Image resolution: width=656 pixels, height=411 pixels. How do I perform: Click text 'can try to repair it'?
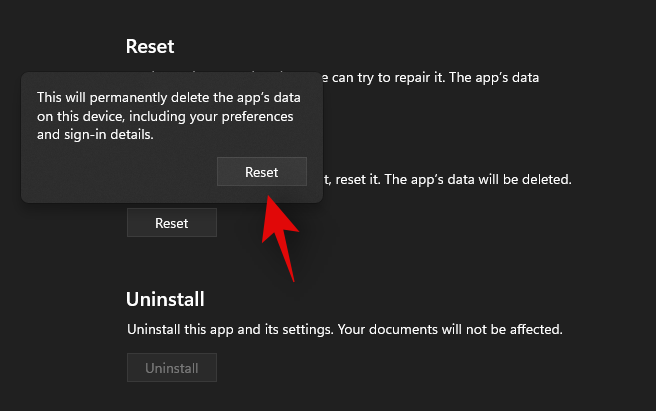(388, 77)
